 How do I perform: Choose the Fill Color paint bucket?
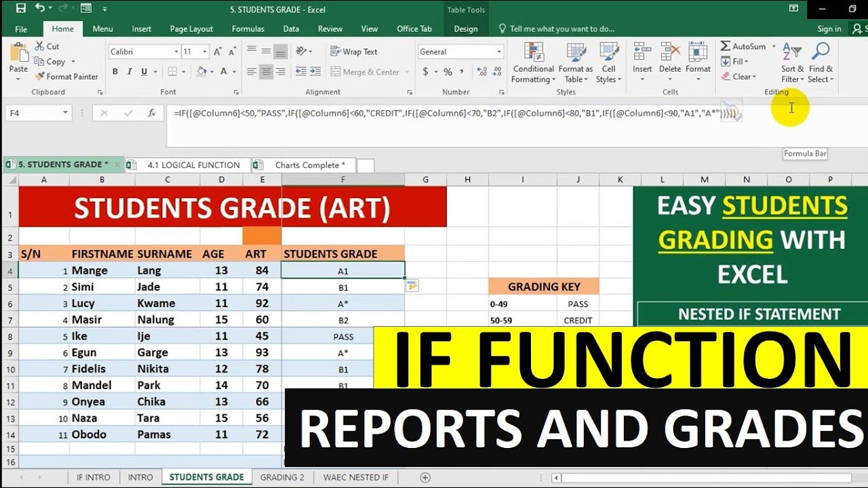(201, 72)
